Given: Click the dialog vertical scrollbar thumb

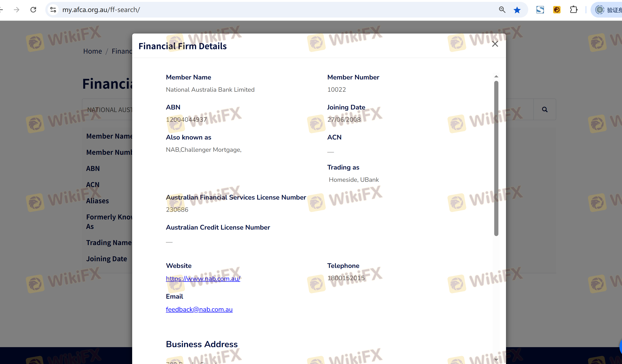Looking at the screenshot, I should click(x=496, y=158).
